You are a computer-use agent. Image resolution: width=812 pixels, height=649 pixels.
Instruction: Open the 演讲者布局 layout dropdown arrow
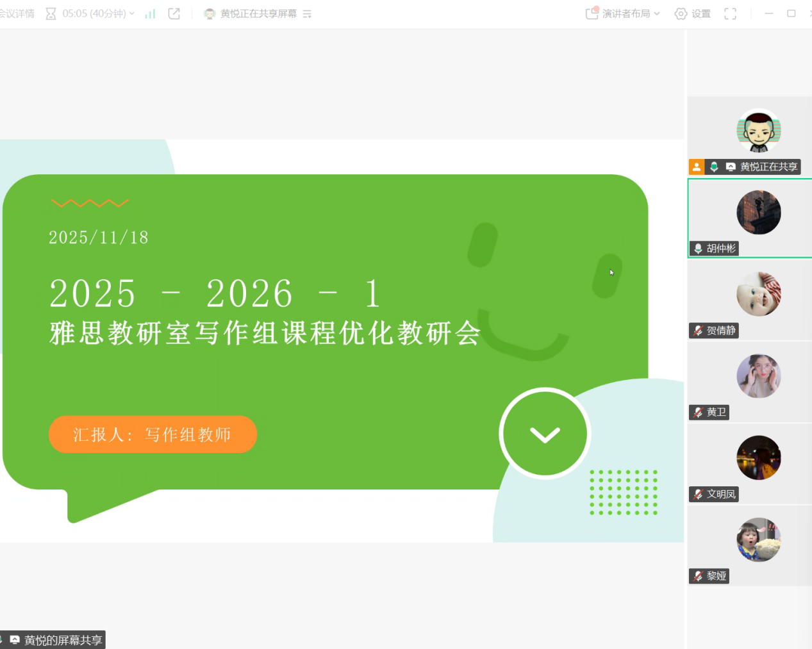657,13
